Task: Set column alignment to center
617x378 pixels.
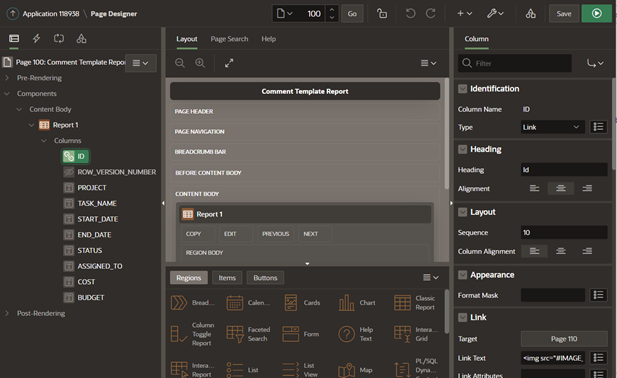Action: [561, 251]
